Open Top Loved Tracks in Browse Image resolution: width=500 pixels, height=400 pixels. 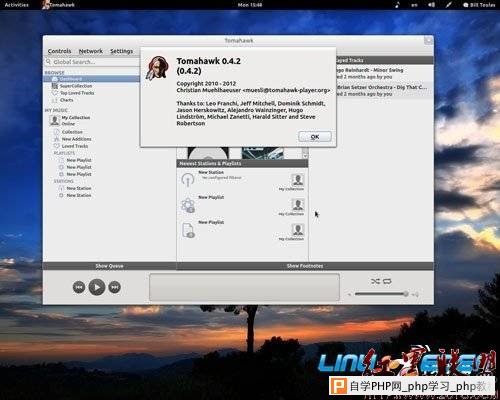point(77,93)
